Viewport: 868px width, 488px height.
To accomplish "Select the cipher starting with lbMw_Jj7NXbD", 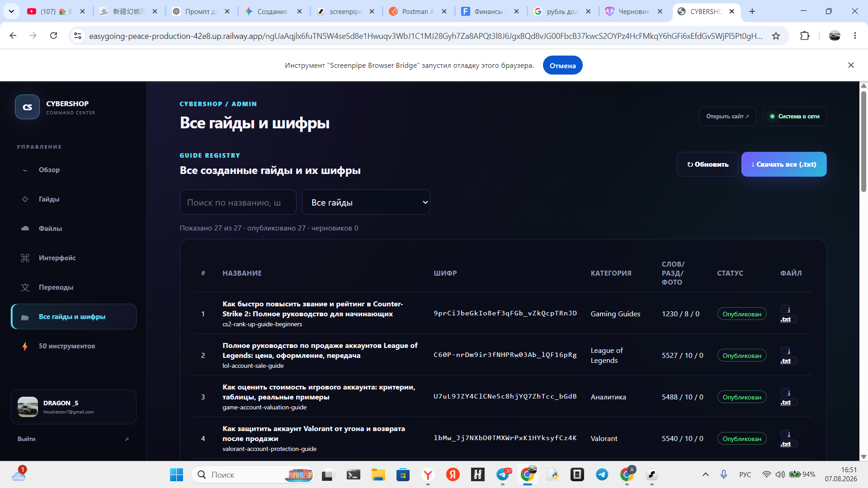I will [x=505, y=438].
